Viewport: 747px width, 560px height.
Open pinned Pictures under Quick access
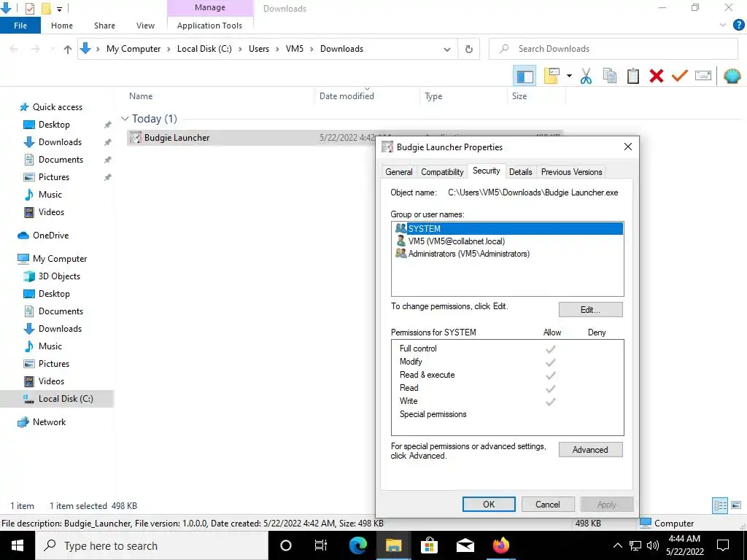click(x=54, y=177)
